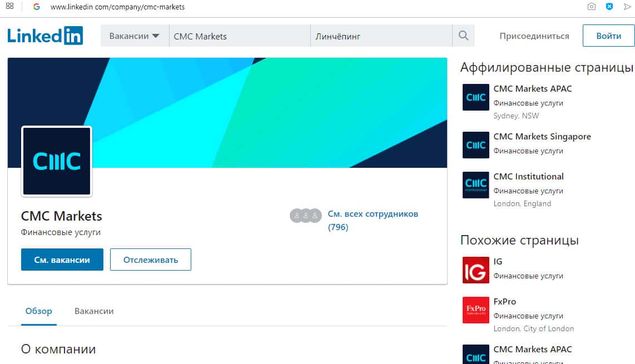Click the search magnifier icon
635x364 pixels.
tap(463, 36)
